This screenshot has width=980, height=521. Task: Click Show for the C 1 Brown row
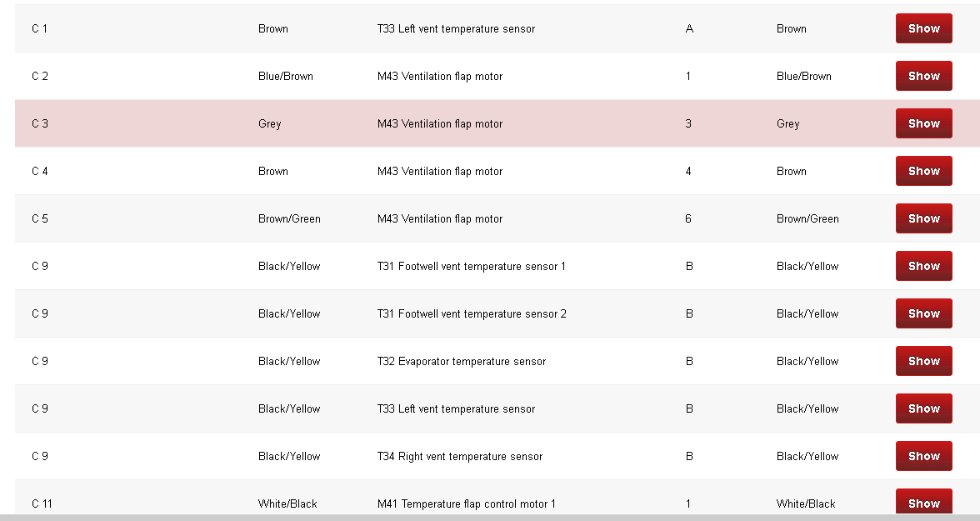[923, 28]
